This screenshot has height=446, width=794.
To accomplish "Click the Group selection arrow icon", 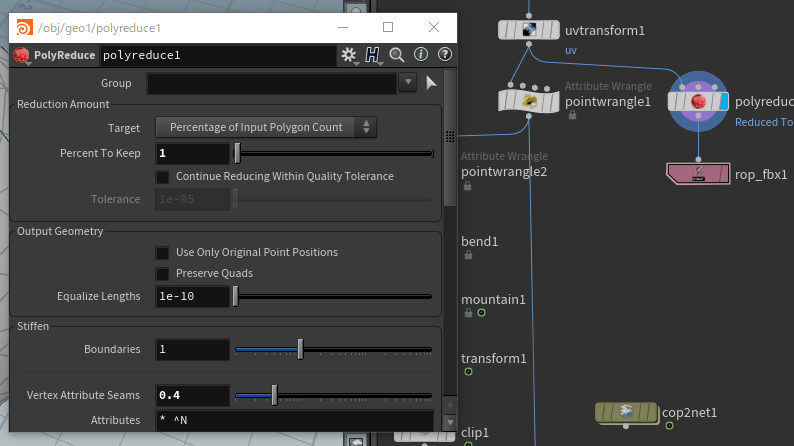I will pyautogui.click(x=431, y=83).
